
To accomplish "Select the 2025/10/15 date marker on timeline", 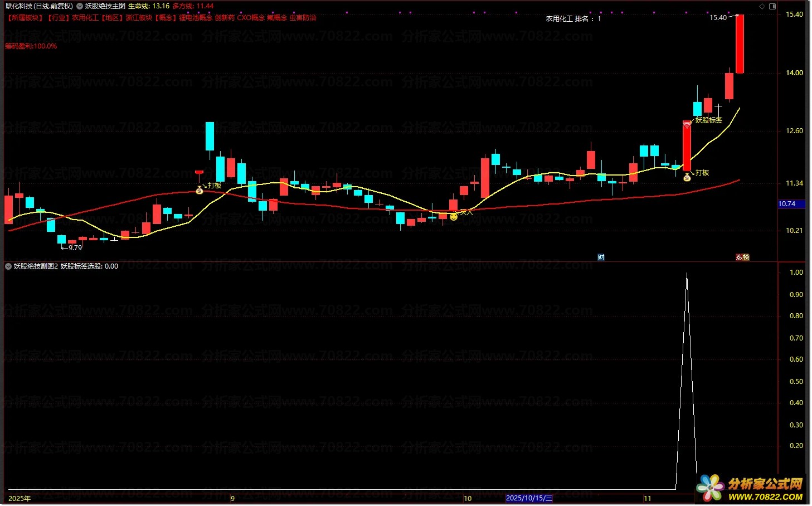I will point(529,498).
